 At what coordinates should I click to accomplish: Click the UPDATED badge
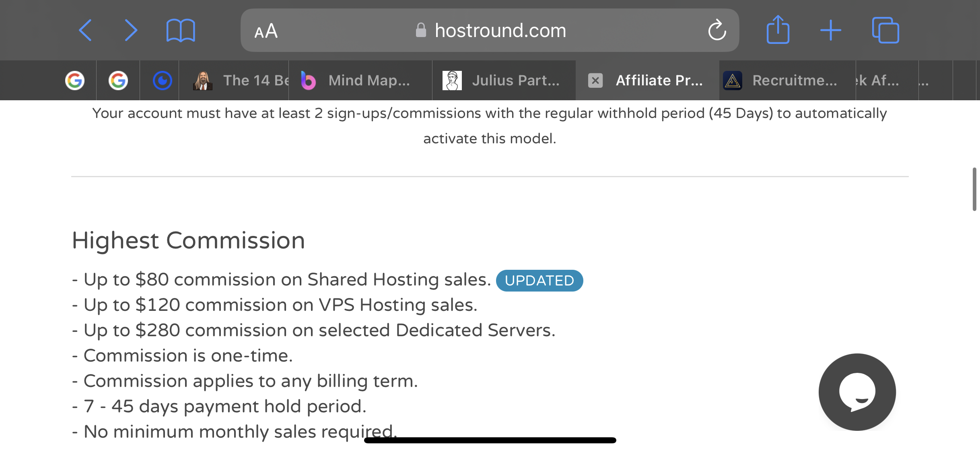539,280
